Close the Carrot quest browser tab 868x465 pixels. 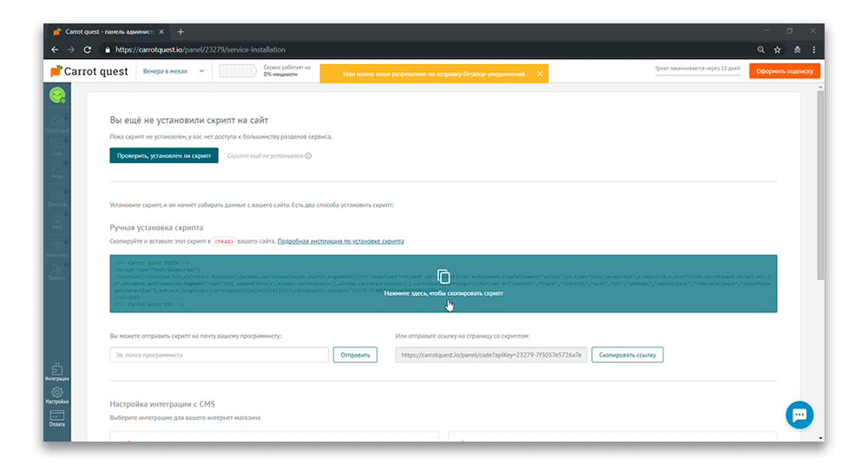pos(161,32)
